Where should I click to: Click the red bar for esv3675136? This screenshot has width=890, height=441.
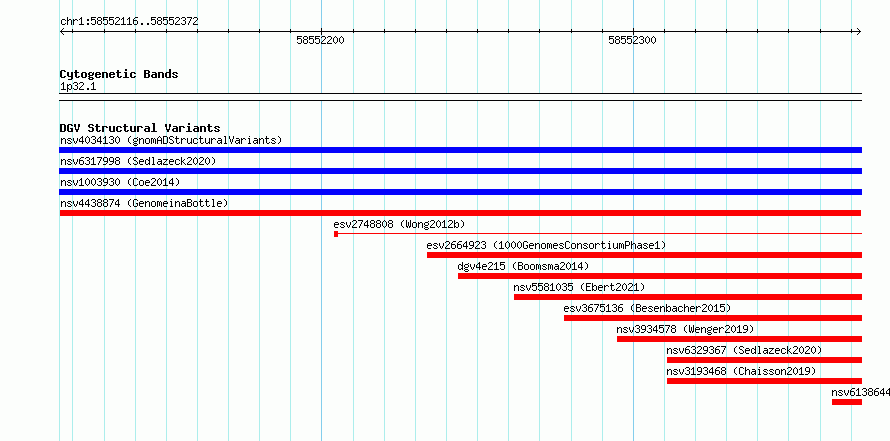(713, 318)
